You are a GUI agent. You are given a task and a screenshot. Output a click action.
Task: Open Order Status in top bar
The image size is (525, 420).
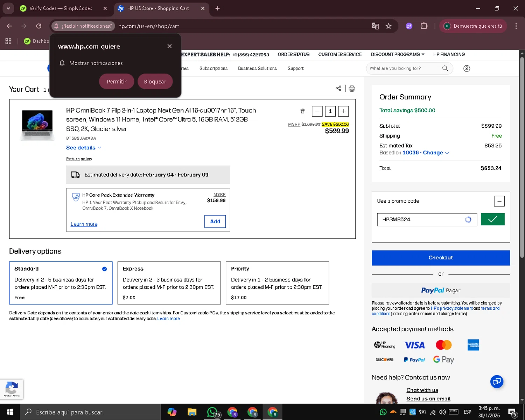coord(294,54)
